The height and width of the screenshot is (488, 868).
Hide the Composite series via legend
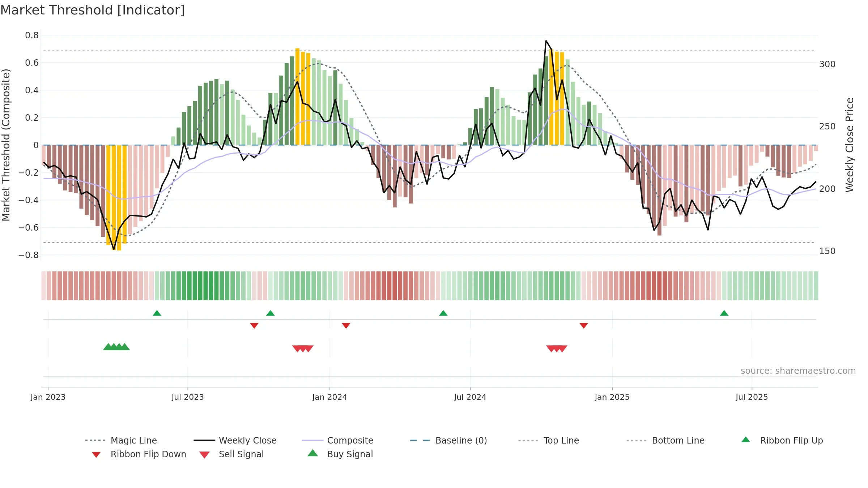pos(337,440)
